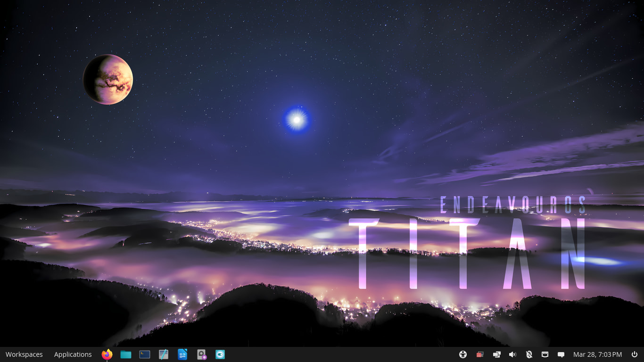The height and width of the screenshot is (362, 644).
Task: Open the text editor pencil icon
Action: pyautogui.click(x=164, y=354)
